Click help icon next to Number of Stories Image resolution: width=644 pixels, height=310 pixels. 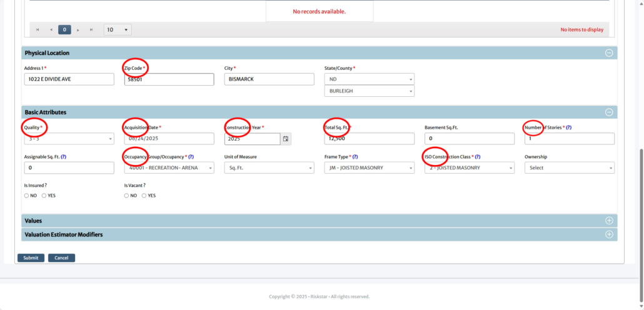[x=568, y=127]
